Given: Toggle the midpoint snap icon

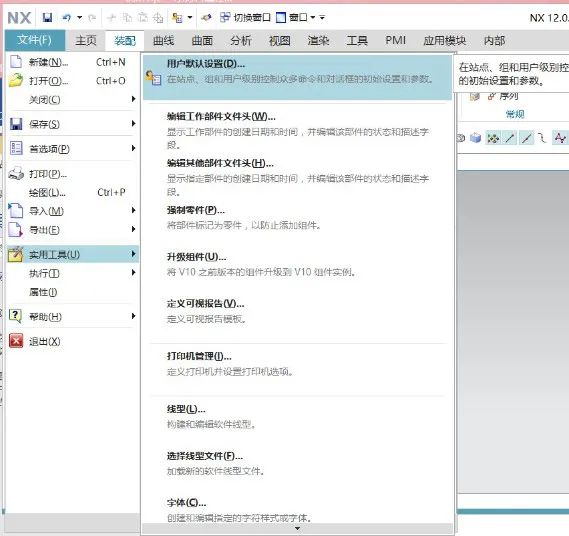Looking at the screenshot, I should (x=527, y=138).
